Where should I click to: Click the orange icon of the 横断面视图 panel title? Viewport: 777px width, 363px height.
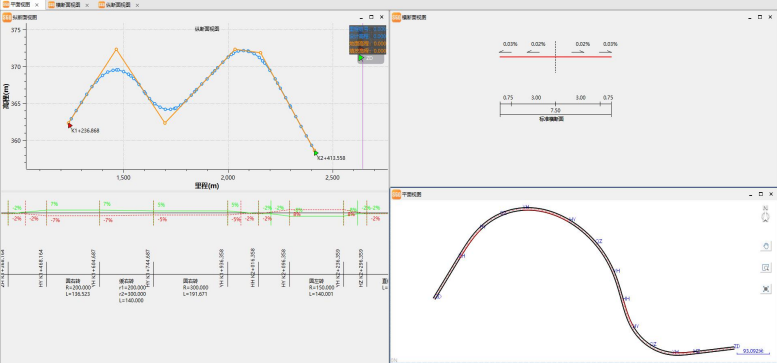click(396, 18)
